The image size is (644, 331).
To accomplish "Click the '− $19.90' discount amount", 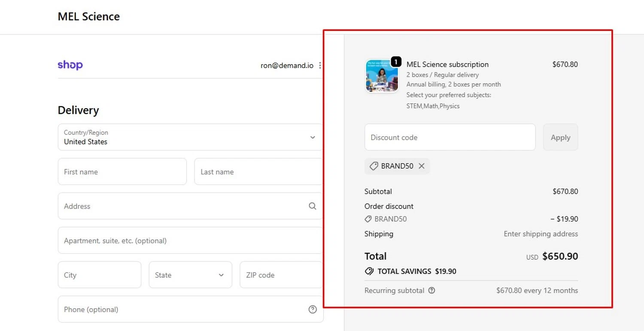I will pos(564,219).
